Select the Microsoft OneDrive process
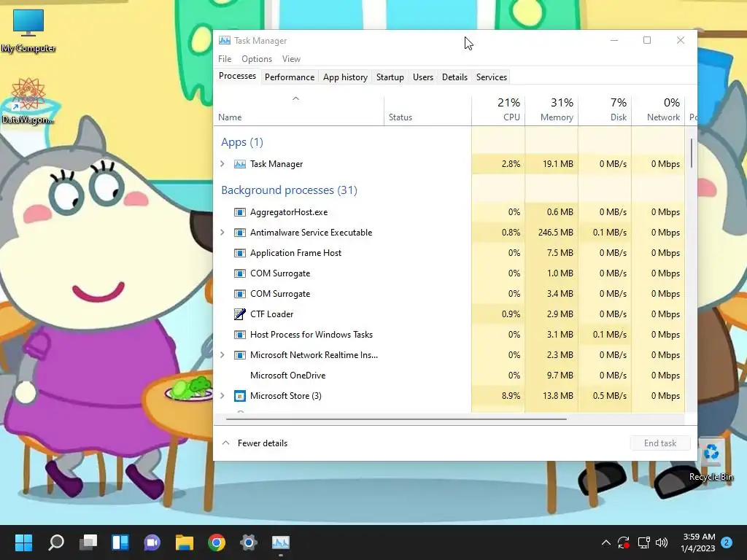 tap(449, 376)
